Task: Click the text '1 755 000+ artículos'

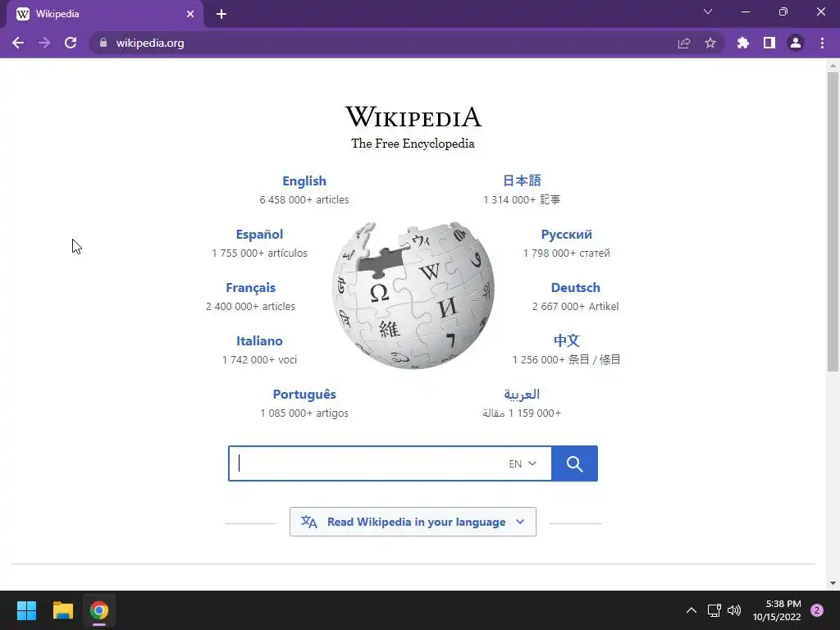Action: coord(259,253)
